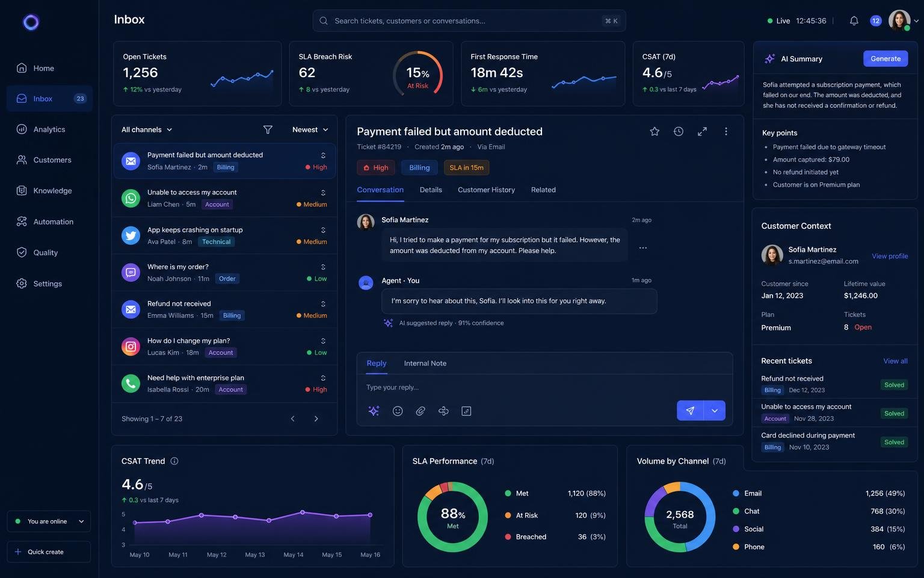Expand the conversation to fullscreen

(x=702, y=131)
